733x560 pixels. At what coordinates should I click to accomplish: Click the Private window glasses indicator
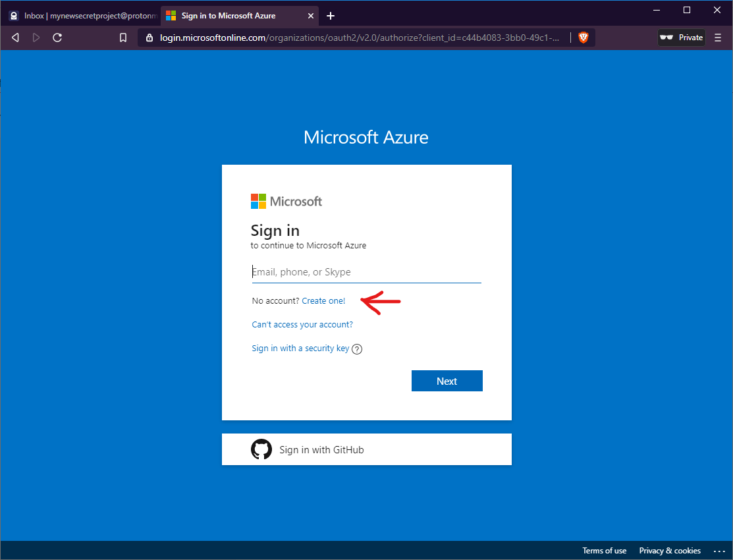pyautogui.click(x=681, y=38)
